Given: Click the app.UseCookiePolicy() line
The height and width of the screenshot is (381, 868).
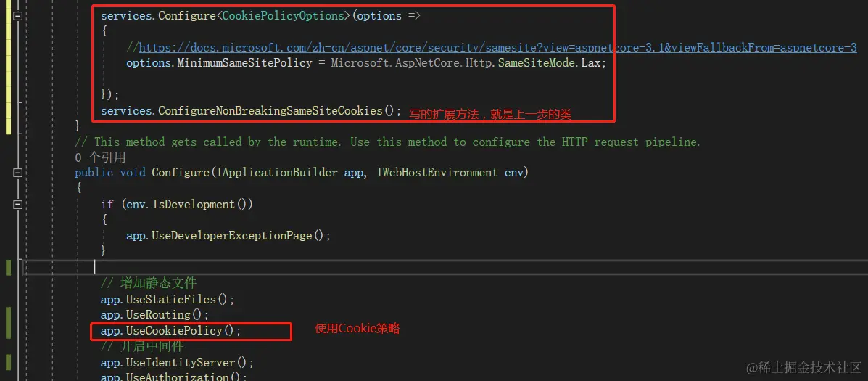Looking at the screenshot, I should 171,331.
